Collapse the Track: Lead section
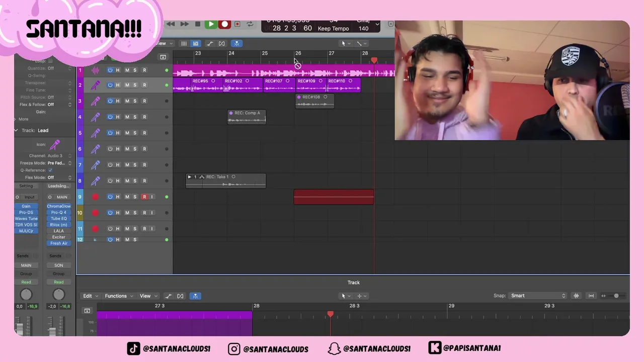Image resolution: width=644 pixels, height=362 pixels. click(16, 130)
